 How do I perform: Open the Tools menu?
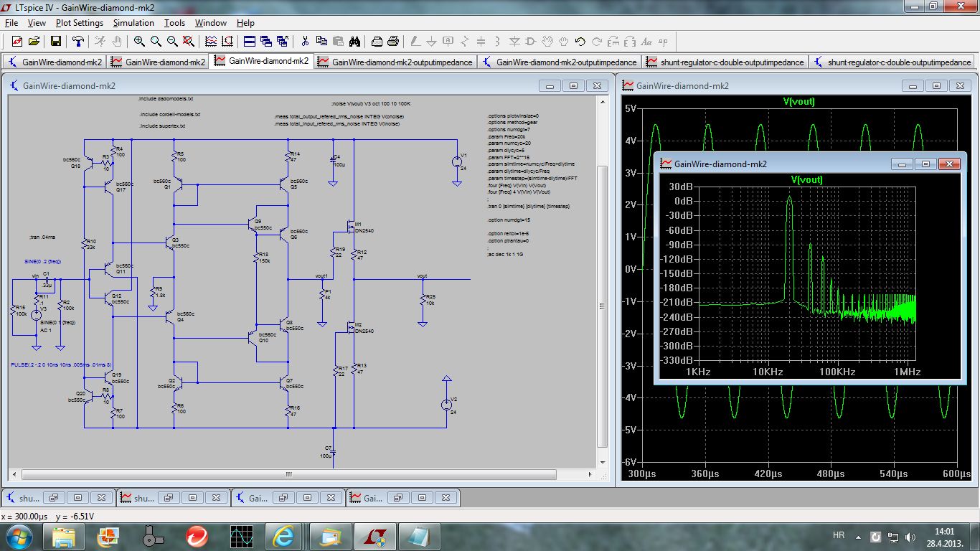coord(174,23)
